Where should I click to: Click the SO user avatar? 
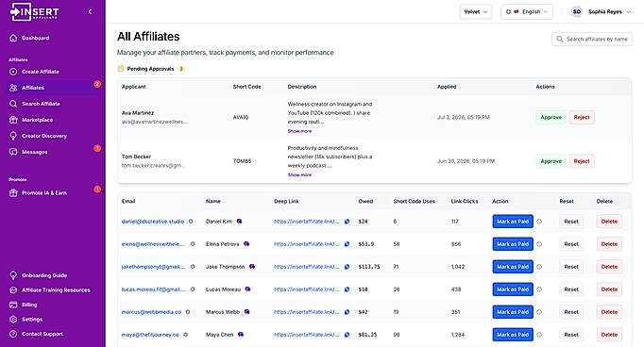[577, 12]
